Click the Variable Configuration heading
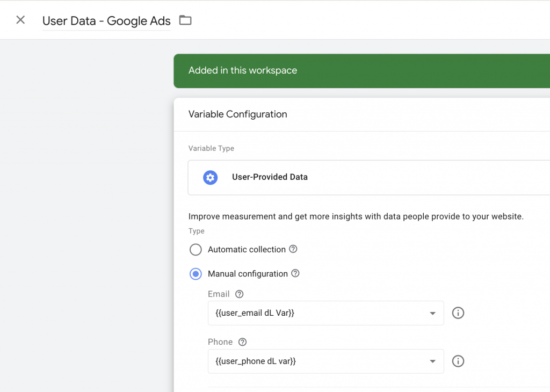The width and height of the screenshot is (550, 392). point(237,114)
